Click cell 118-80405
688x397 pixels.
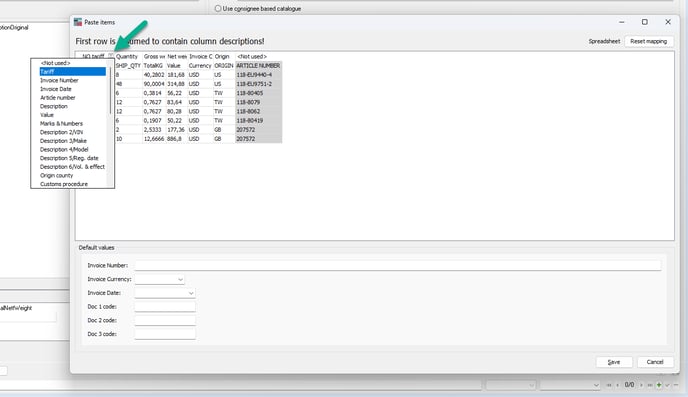tap(258, 93)
